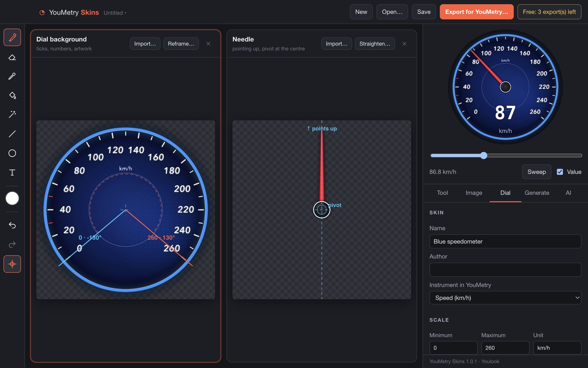Click the YouMetry Skins logo icon
The width and height of the screenshot is (588, 368).
[42, 13]
